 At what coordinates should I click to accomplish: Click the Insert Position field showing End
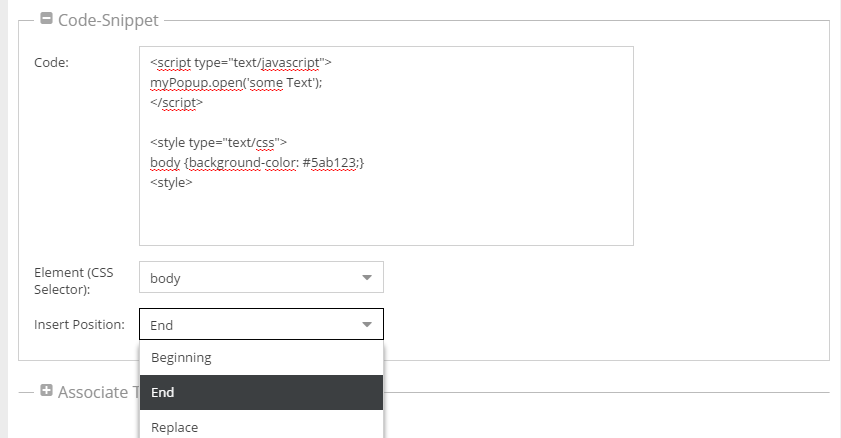click(250, 324)
